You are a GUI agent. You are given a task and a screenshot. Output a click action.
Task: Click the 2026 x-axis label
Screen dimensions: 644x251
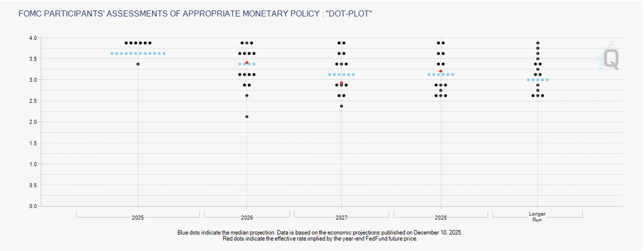(247, 218)
